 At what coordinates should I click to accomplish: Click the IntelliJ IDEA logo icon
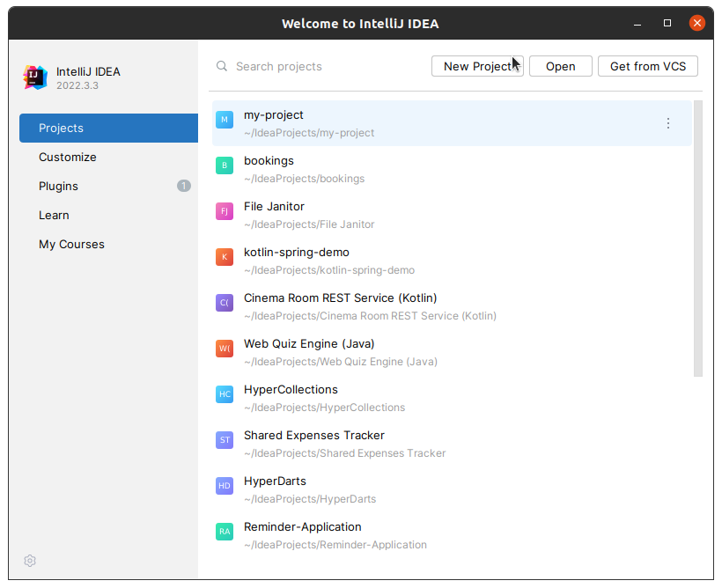point(35,77)
